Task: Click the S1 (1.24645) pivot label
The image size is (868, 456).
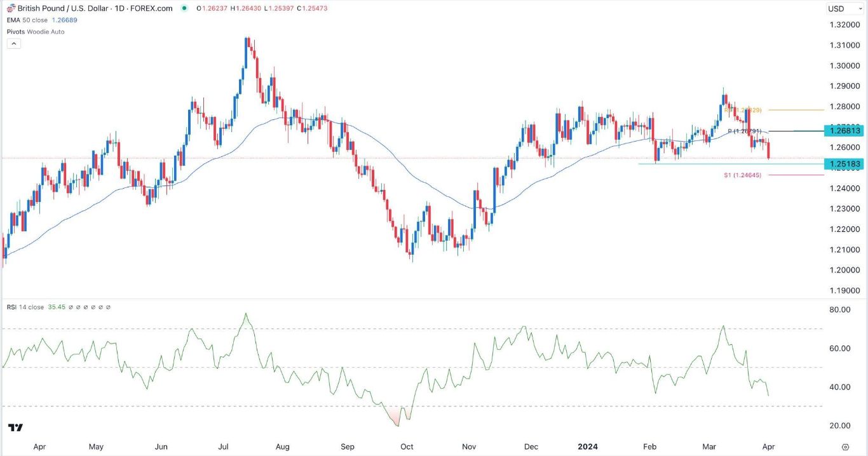Action: click(742, 175)
